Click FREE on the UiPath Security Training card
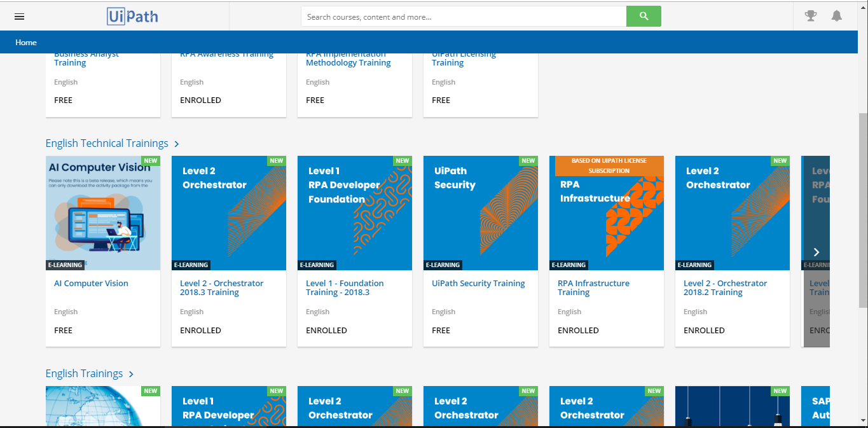Image resolution: width=868 pixels, height=428 pixels. pyautogui.click(x=441, y=331)
